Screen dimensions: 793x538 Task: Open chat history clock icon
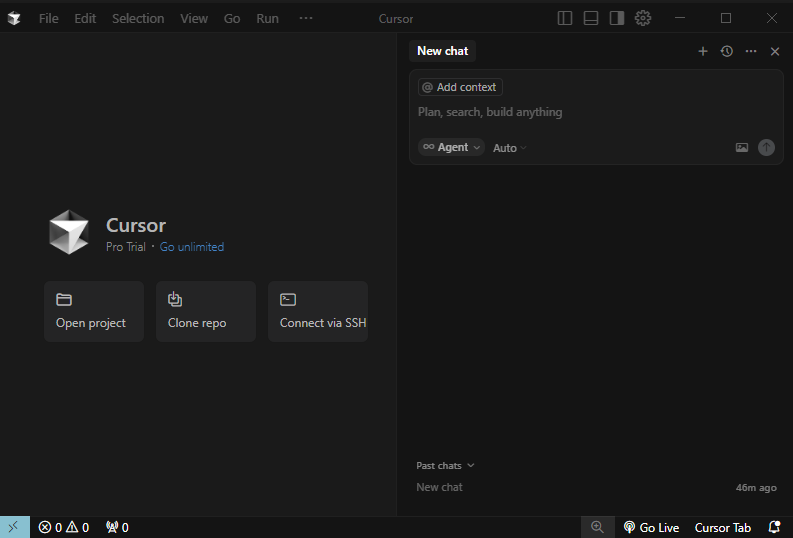727,51
